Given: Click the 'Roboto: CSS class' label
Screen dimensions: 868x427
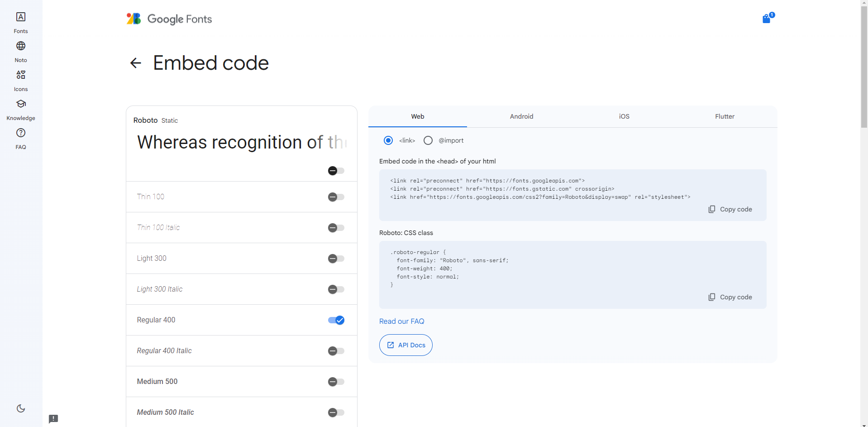Looking at the screenshot, I should tap(406, 233).
